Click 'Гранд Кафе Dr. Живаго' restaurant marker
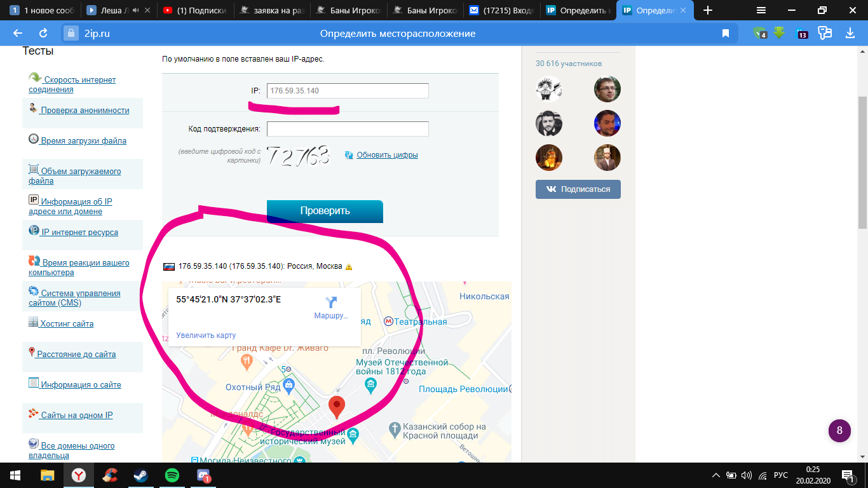This screenshot has width=868, height=488. 247,362
